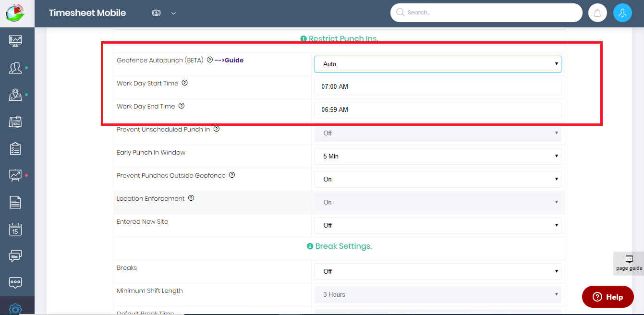
Task: Click the magnifier icon in search box
Action: pyautogui.click(x=400, y=12)
